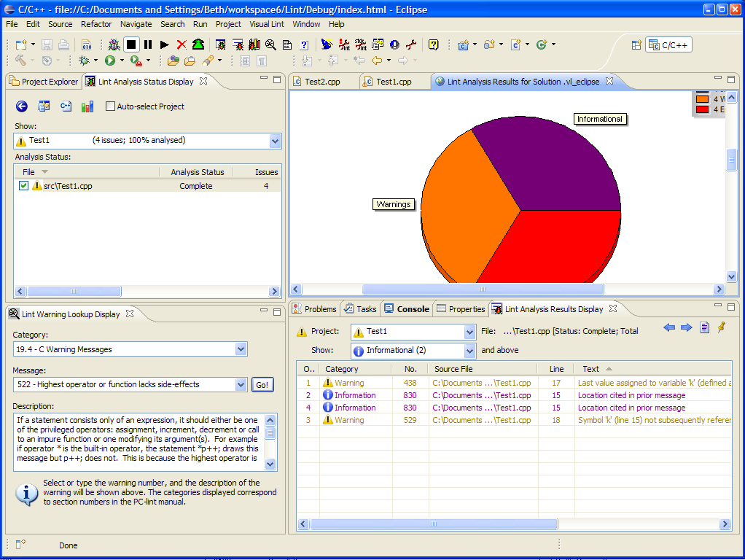Switch to the Test1.cpp editor tab
The height and width of the screenshot is (560, 745).
(x=394, y=82)
